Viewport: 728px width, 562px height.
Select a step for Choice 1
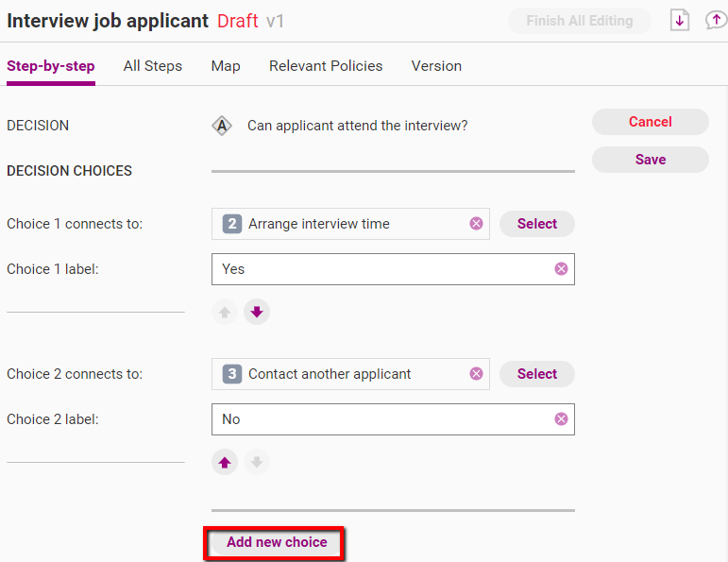pyautogui.click(x=537, y=224)
